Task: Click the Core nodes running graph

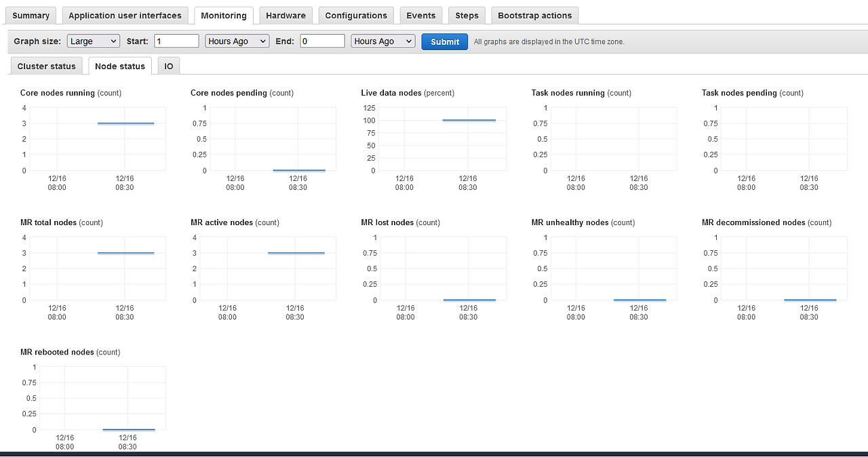Action: [x=98, y=139]
